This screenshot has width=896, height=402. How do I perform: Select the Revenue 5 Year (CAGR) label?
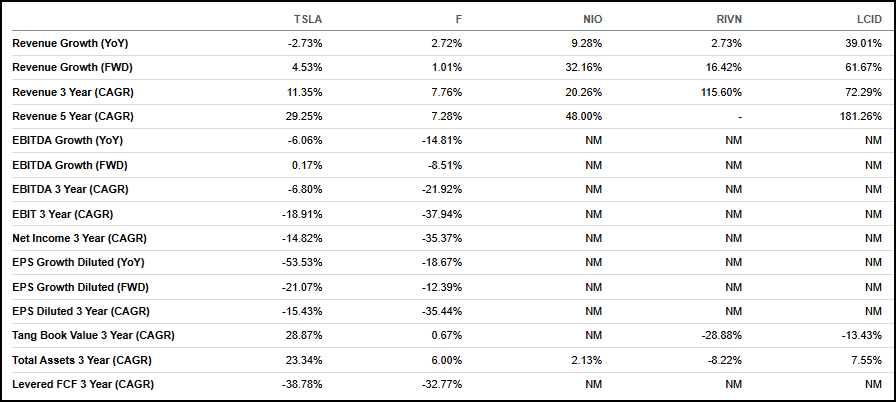(71, 116)
